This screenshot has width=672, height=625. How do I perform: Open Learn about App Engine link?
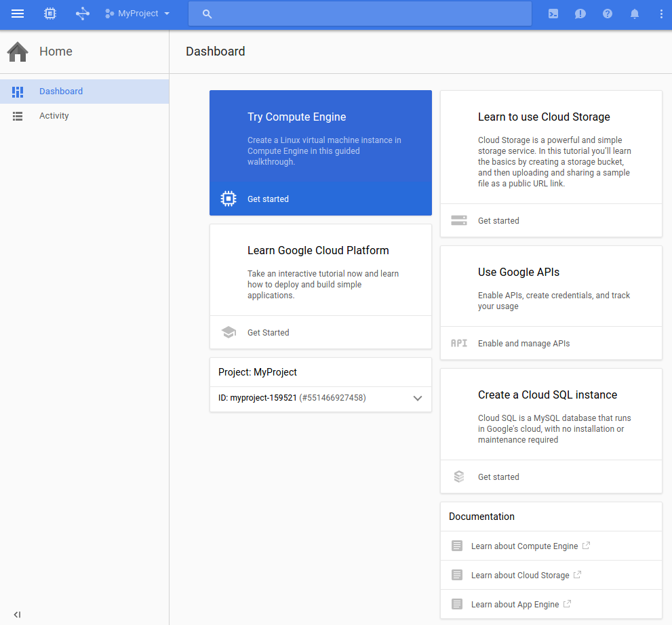pyautogui.click(x=515, y=605)
